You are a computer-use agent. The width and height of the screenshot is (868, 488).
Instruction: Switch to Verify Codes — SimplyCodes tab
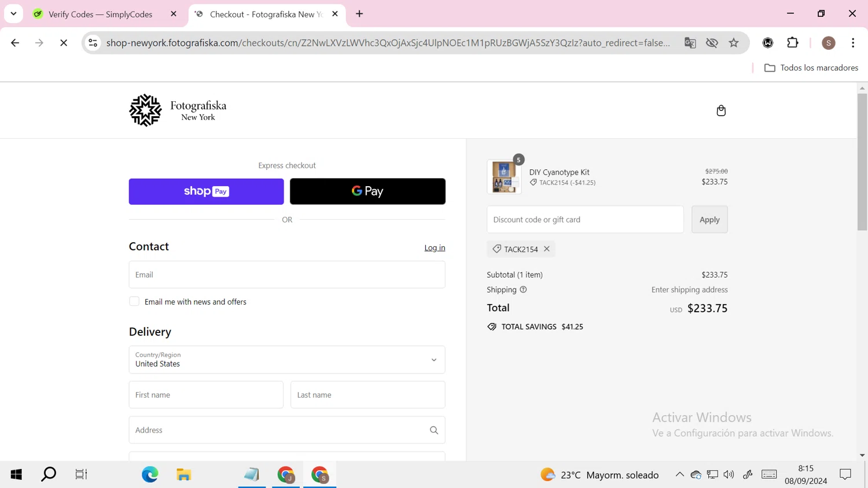[x=100, y=14]
